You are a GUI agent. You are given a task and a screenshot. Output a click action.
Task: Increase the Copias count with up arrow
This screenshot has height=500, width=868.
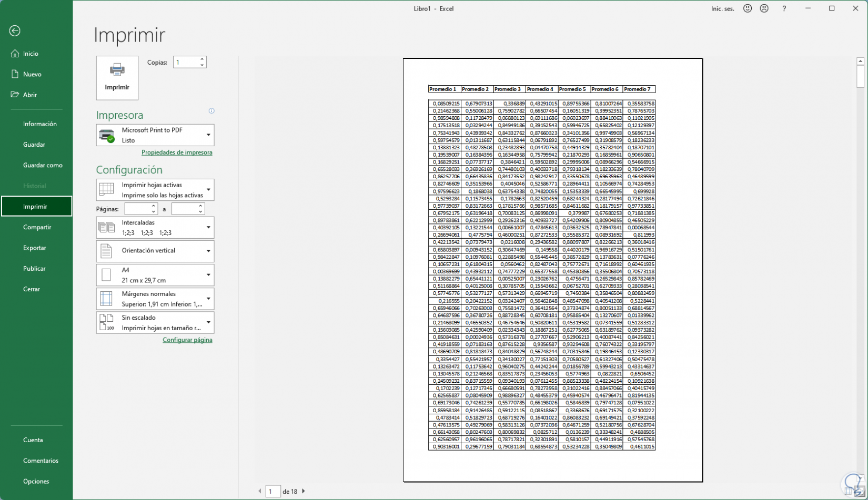click(x=202, y=59)
